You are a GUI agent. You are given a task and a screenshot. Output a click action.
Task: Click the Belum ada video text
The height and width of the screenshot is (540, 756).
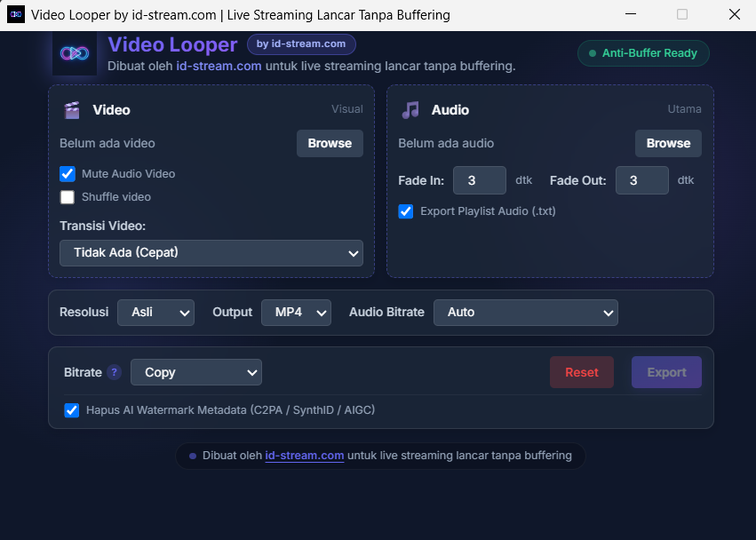pos(107,143)
